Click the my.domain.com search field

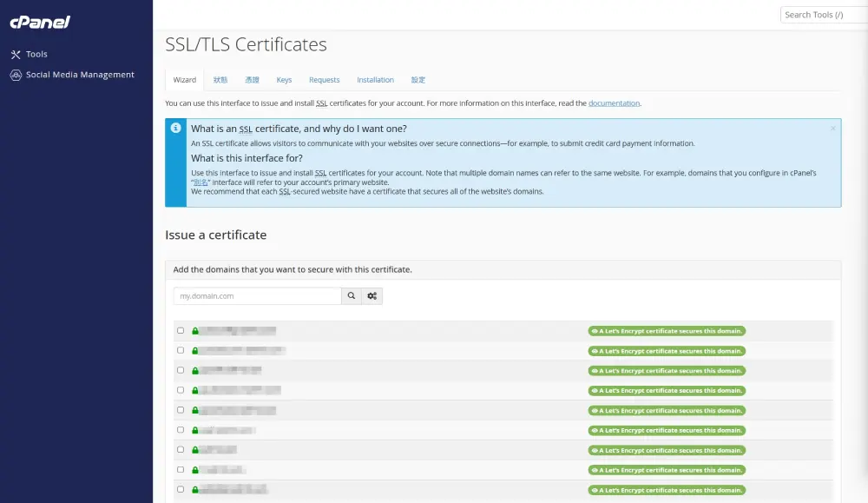(x=258, y=296)
